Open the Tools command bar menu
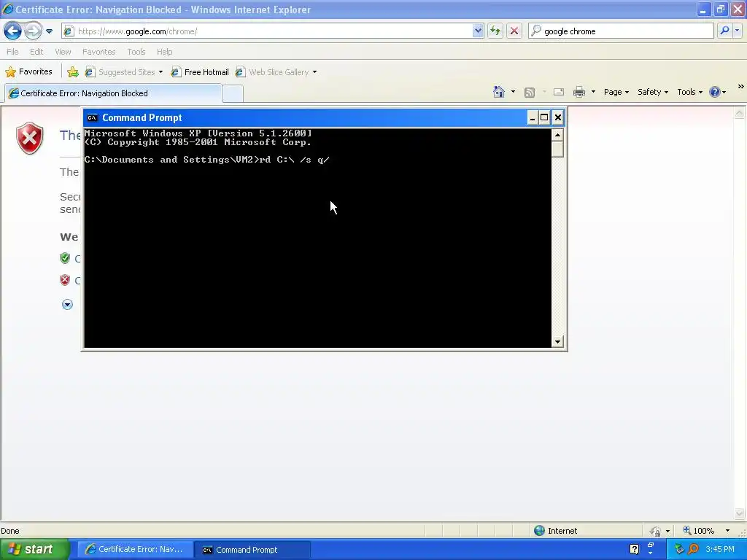This screenshot has height=560, width=747. pos(690,92)
